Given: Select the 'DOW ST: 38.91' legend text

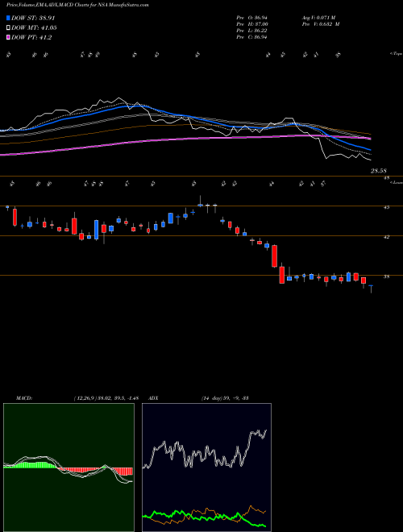Looking at the screenshot, I should click(x=33, y=18).
